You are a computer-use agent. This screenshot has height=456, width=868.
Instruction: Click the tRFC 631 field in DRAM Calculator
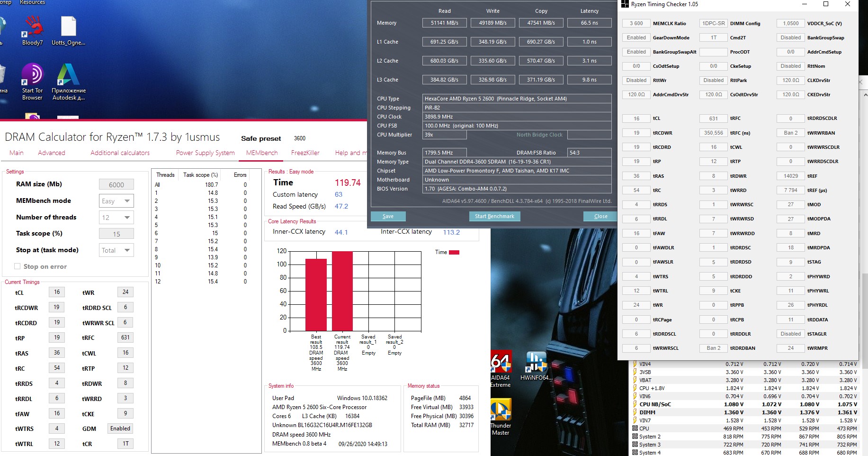point(125,337)
